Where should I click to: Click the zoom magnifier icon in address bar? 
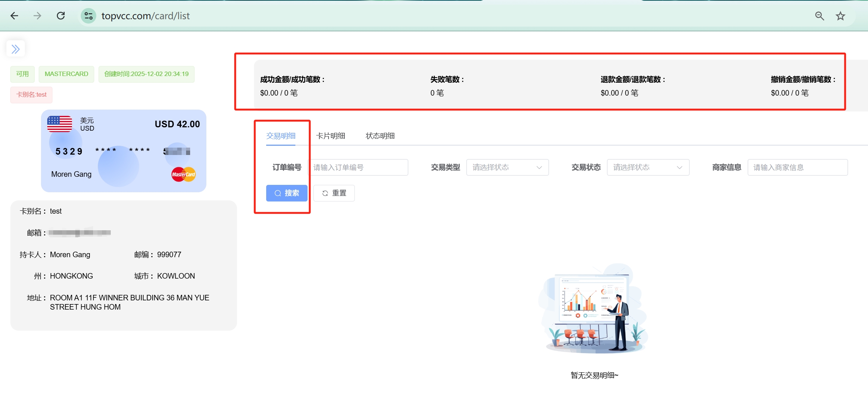(819, 16)
